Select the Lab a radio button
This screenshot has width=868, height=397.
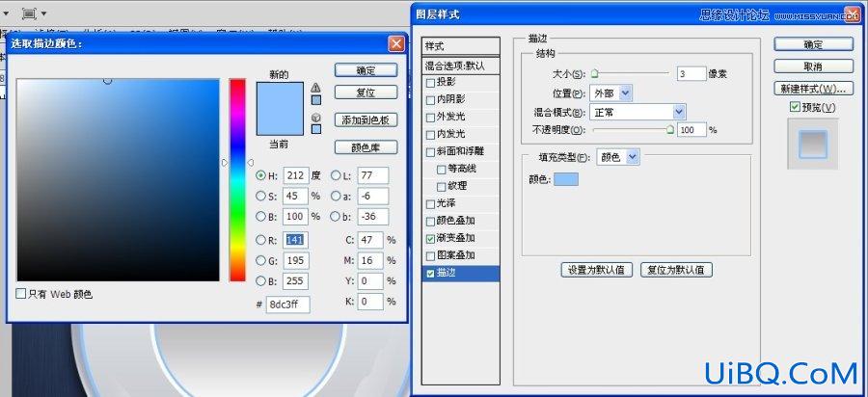coord(335,196)
